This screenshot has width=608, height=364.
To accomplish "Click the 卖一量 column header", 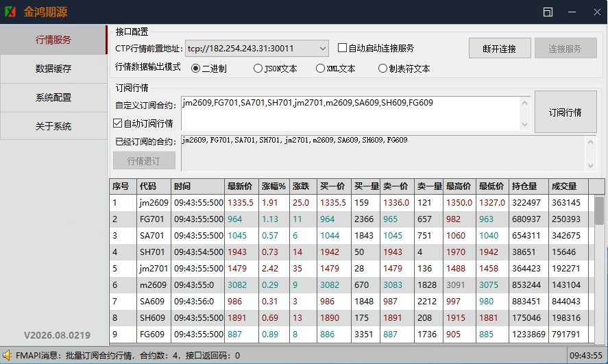I will click(428, 186).
